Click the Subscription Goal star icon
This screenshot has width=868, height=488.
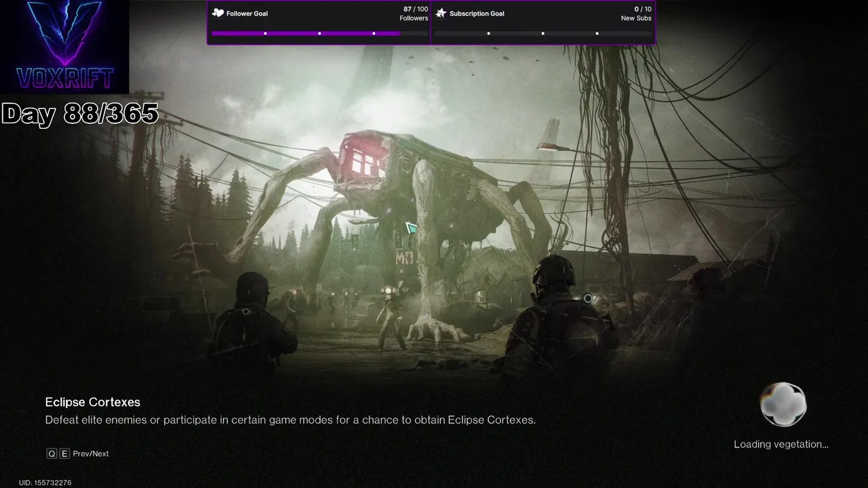(441, 14)
